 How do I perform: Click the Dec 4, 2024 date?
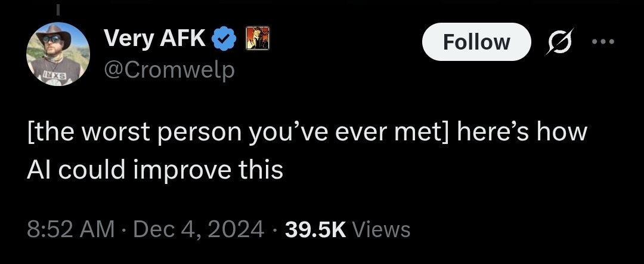(x=199, y=229)
